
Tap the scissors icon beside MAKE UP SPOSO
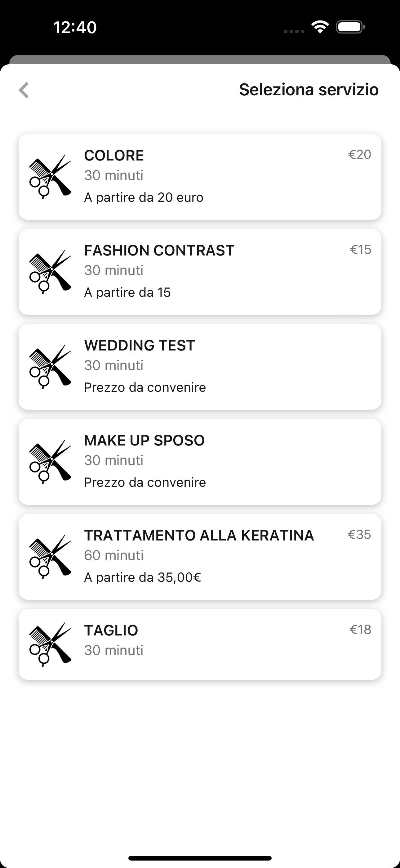click(x=50, y=462)
